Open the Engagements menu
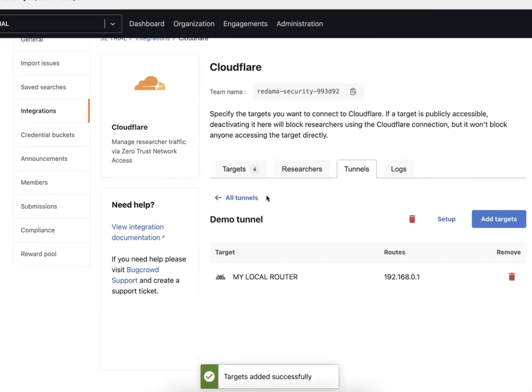The height and width of the screenshot is (392, 532). click(245, 24)
